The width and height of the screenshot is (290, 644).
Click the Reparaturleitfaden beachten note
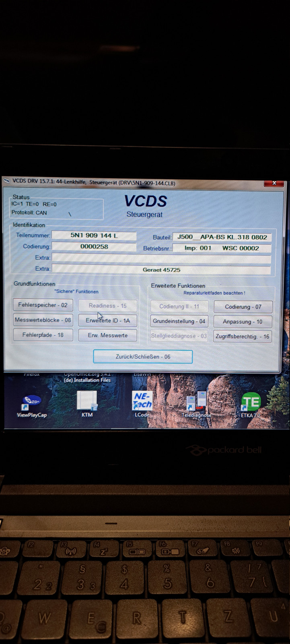214,293
